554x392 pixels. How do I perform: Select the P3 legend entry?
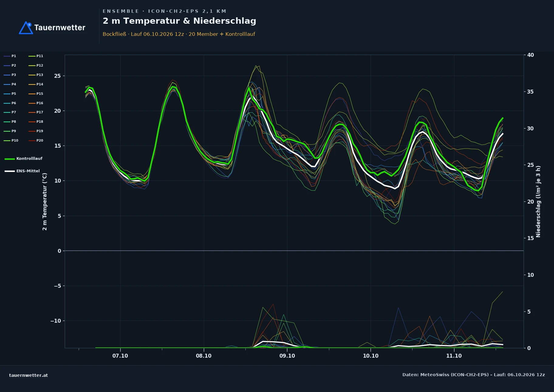coord(10,75)
